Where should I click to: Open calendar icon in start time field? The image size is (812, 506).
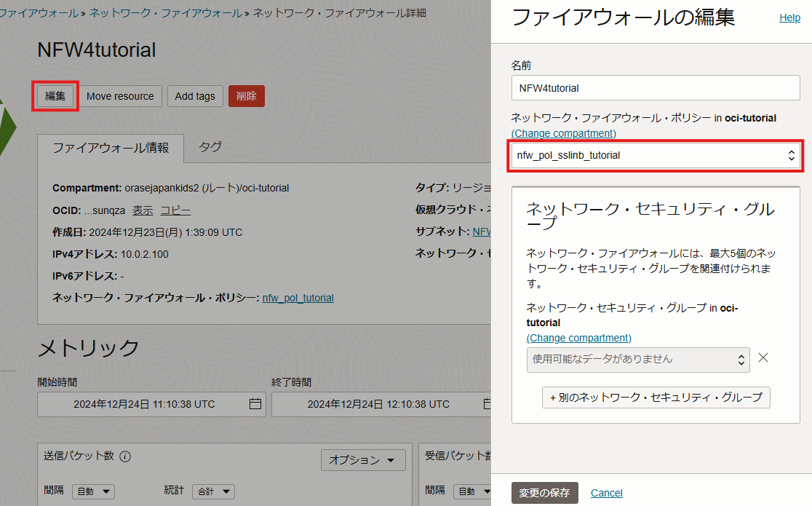click(x=255, y=404)
